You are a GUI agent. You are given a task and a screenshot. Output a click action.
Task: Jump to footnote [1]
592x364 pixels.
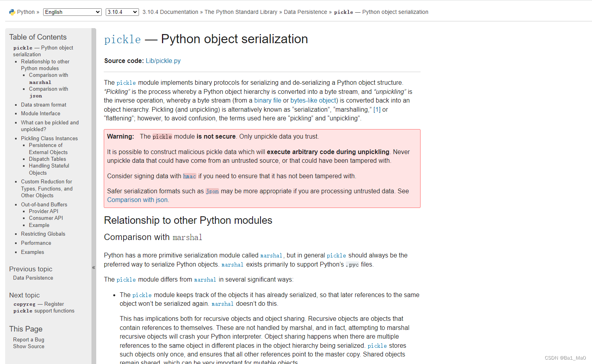coord(377,110)
